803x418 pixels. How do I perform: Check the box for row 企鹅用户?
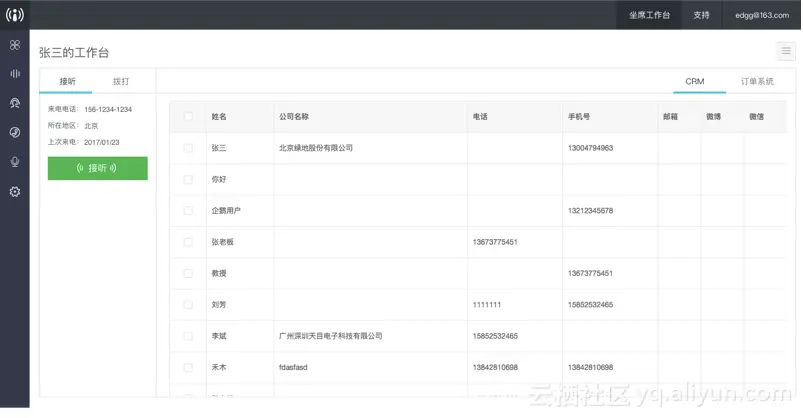tap(188, 211)
